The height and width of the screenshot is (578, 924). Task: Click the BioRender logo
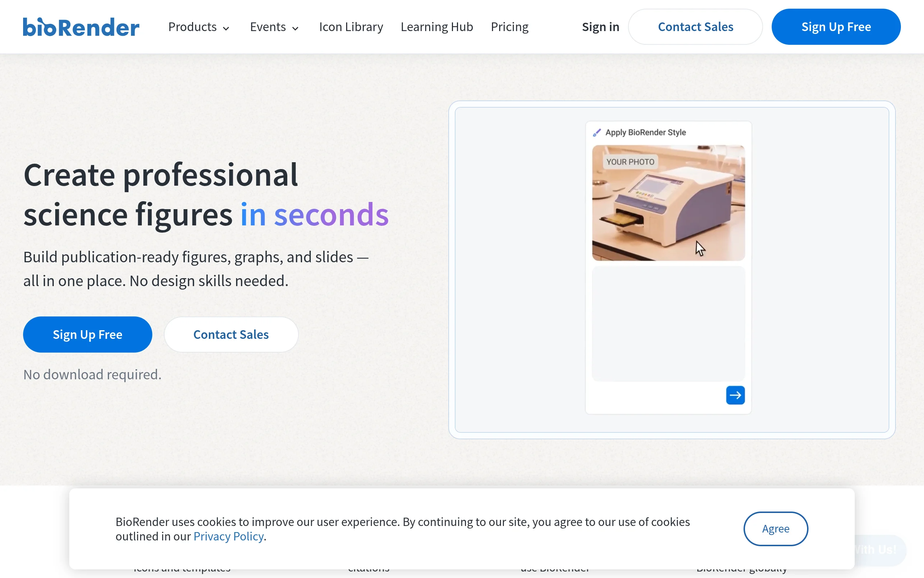81,27
